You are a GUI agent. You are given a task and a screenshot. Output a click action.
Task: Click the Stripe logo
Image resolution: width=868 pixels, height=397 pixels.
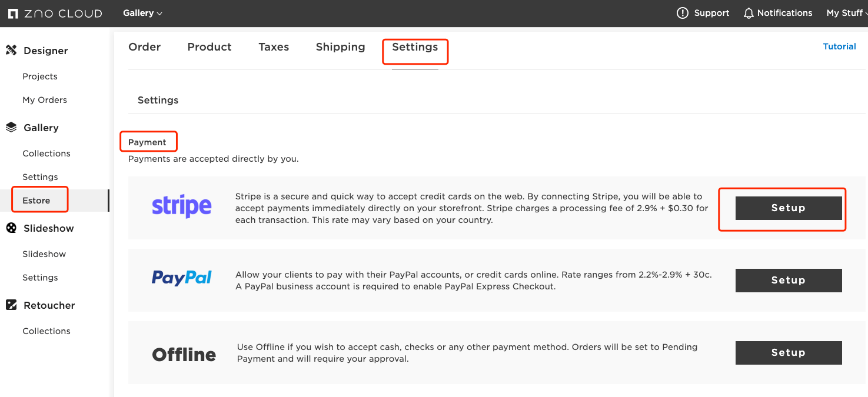(182, 206)
